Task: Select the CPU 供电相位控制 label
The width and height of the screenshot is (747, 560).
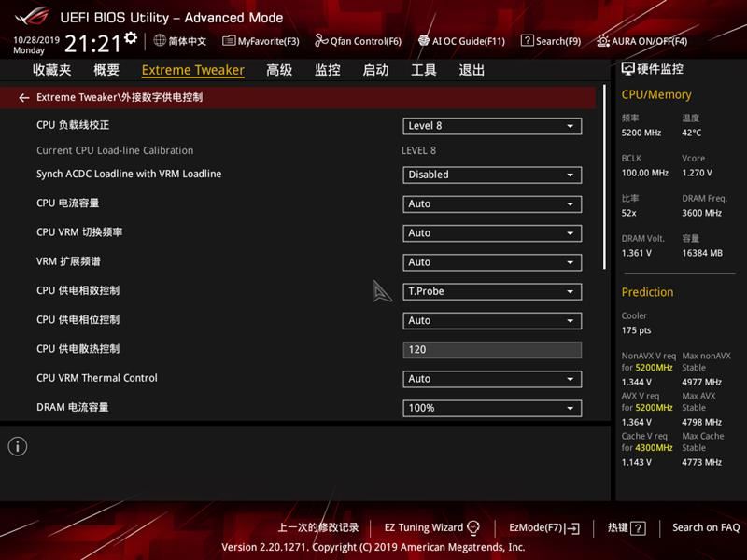Action: tap(78, 319)
